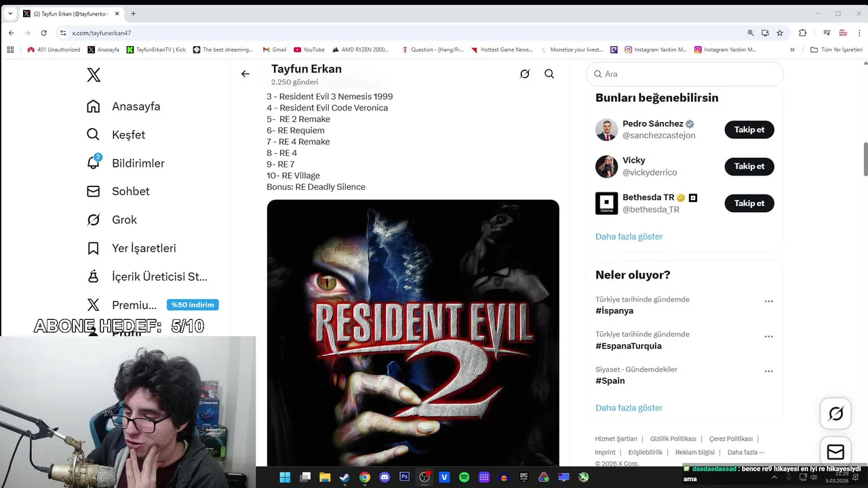Open more options for #Spain trend
868x488 pixels.
768,371
